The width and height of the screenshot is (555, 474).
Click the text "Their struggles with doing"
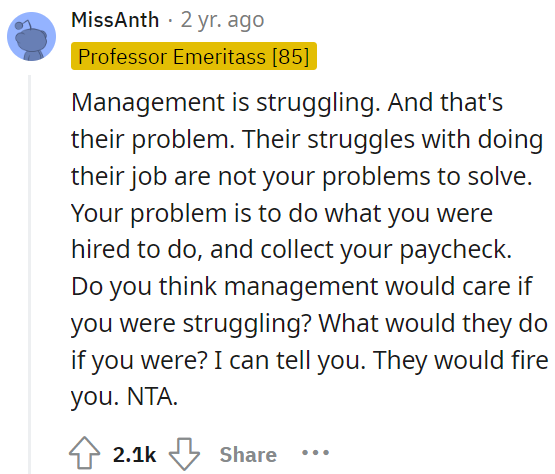[x=393, y=139]
